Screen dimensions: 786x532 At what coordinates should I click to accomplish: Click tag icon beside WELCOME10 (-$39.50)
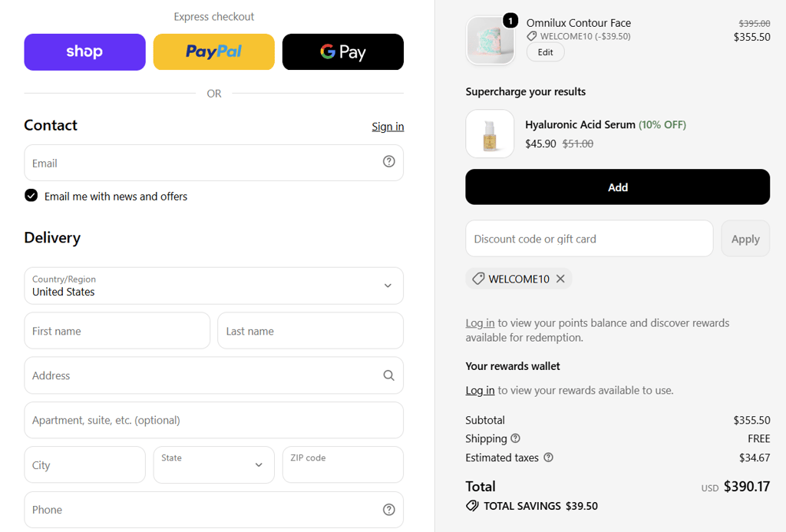(532, 36)
